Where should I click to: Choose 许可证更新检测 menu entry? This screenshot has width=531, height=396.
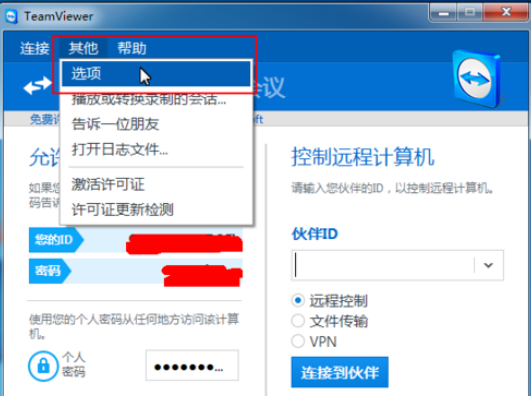(x=156, y=210)
